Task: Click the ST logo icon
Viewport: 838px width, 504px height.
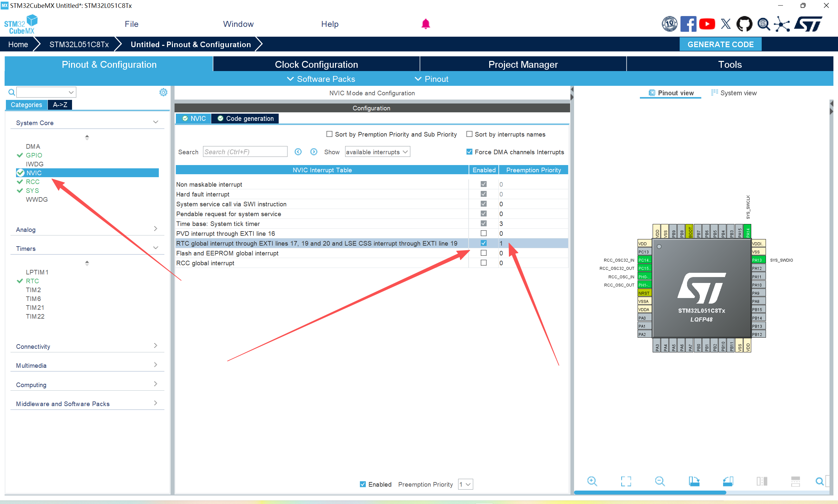Action: [808, 24]
